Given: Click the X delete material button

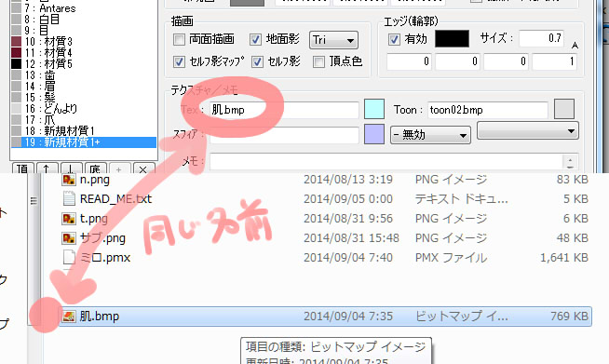Looking at the screenshot, I should tap(143, 169).
